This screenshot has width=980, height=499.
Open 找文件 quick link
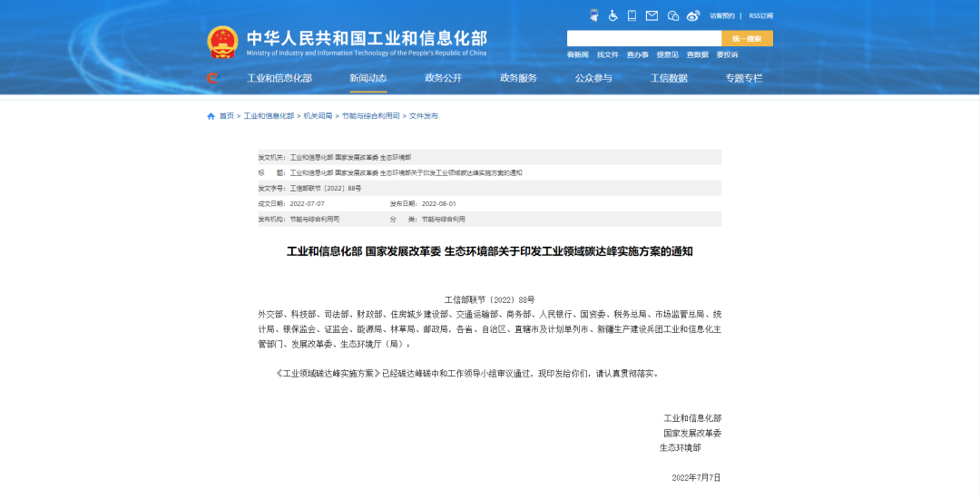(607, 55)
